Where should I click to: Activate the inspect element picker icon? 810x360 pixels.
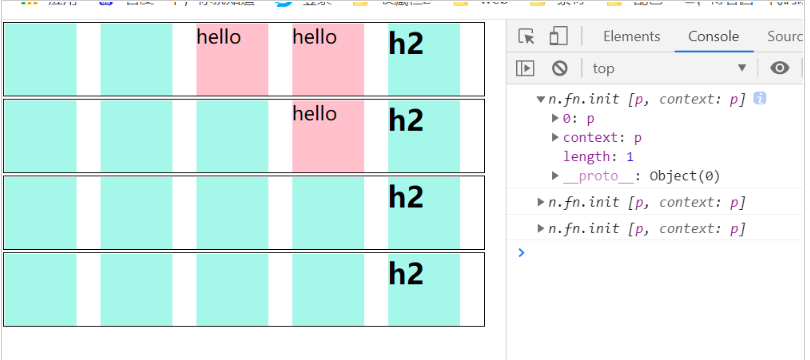[526, 37]
